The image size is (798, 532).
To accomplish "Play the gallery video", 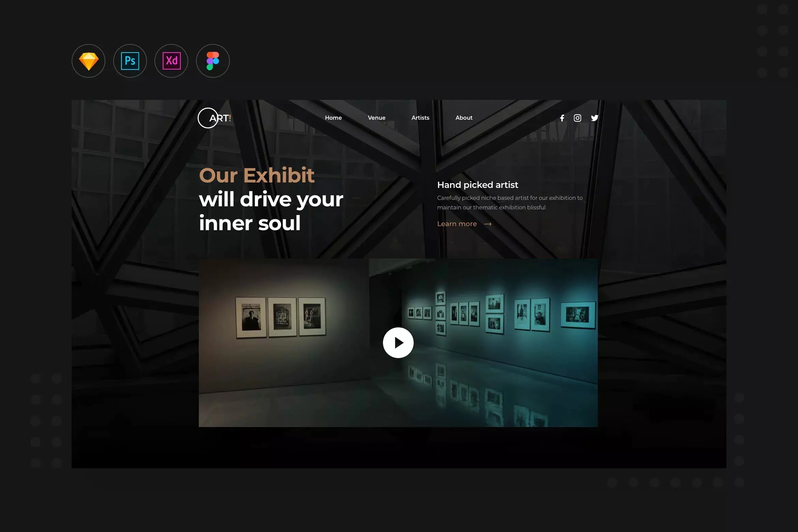I will 398,343.
